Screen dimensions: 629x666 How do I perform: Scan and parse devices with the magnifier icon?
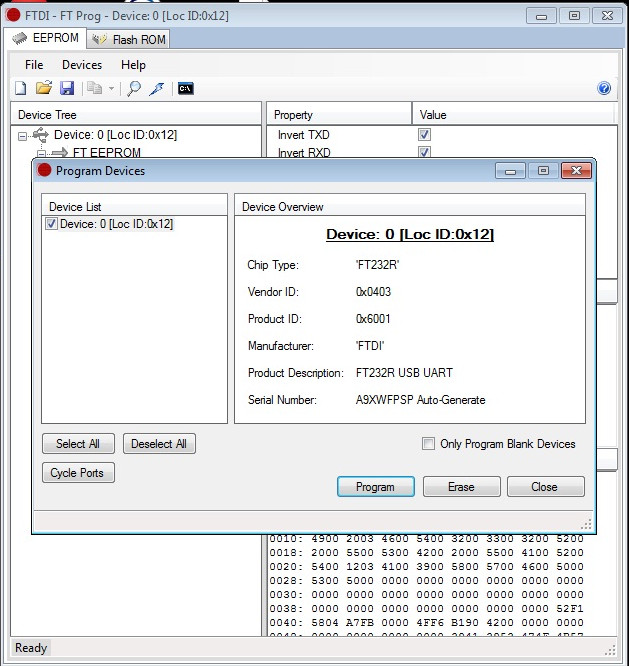(134, 88)
